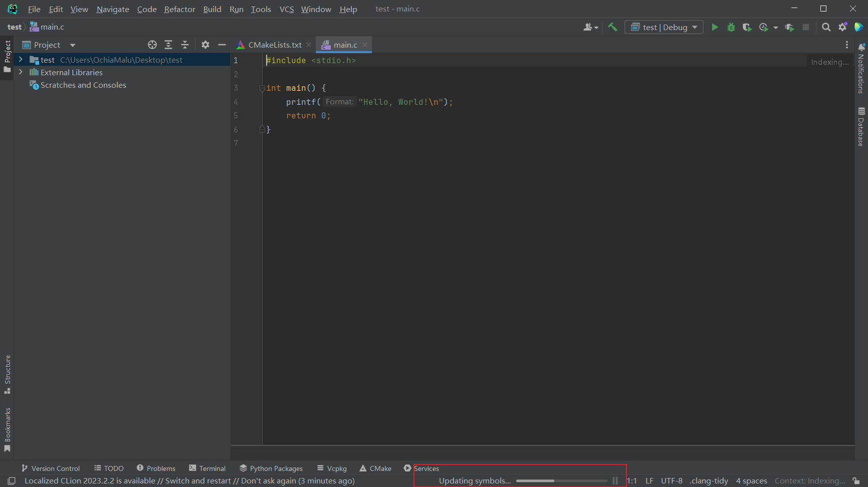Image resolution: width=868 pixels, height=487 pixels.
Task: Open Structure tool window
Action: [8, 374]
